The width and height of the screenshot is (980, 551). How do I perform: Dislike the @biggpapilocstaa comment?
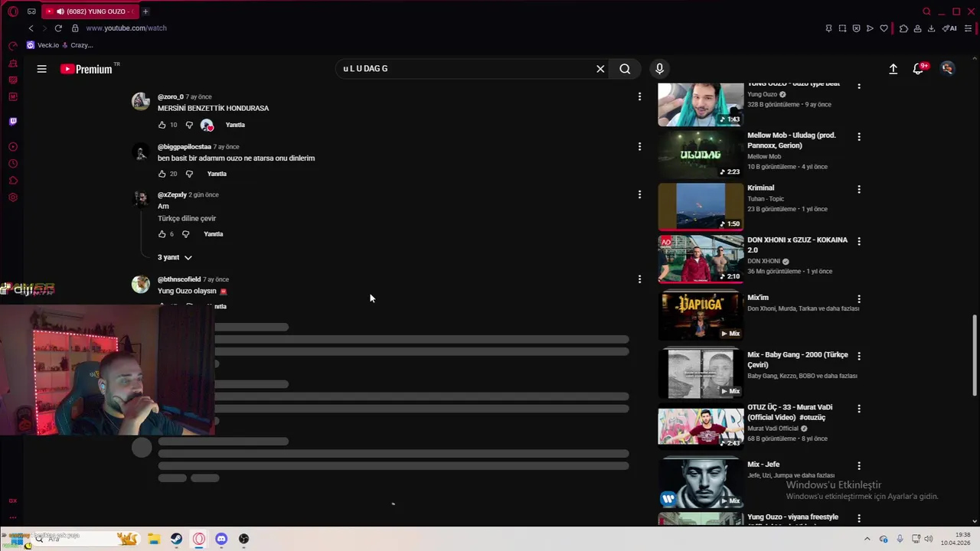coord(189,174)
